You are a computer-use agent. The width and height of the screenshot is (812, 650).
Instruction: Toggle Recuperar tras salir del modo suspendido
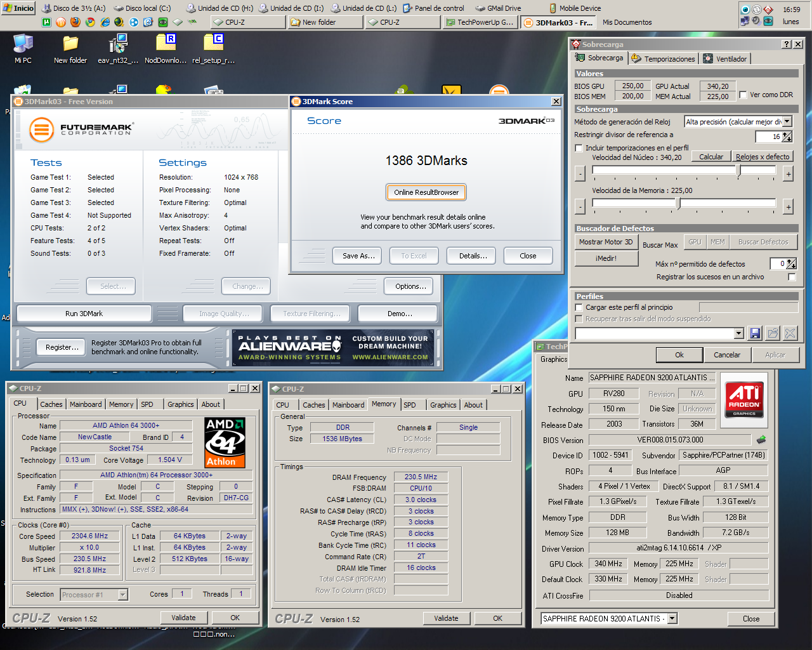tap(579, 319)
